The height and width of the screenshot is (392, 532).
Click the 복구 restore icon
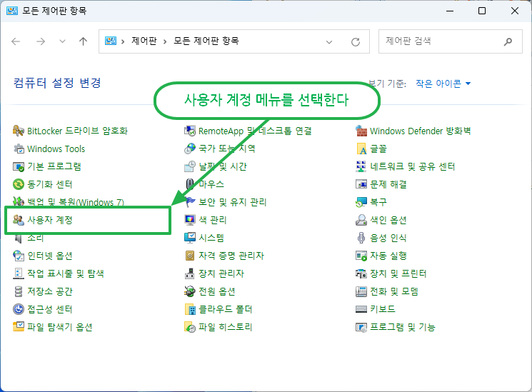[361, 202]
